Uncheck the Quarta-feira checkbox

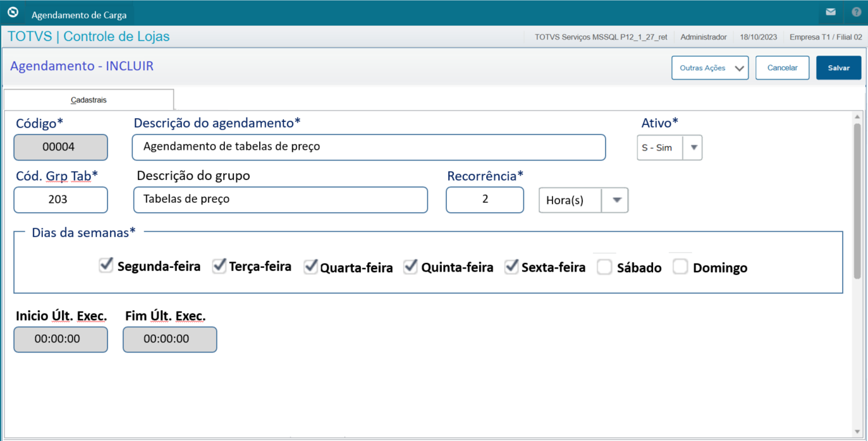tap(310, 267)
